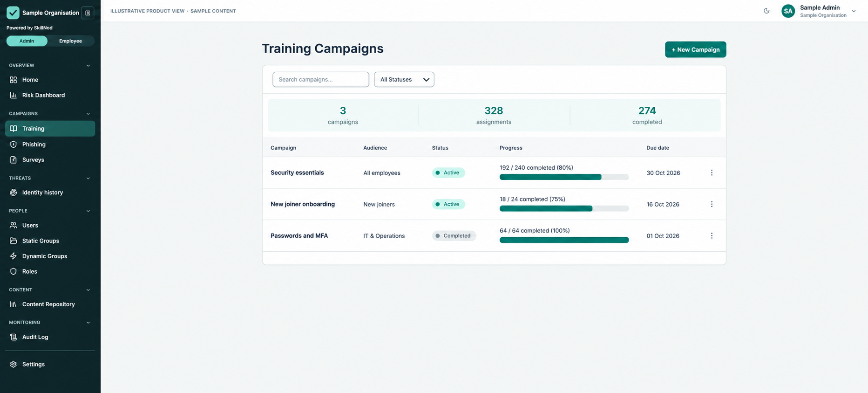Click the Surveys document icon

(x=14, y=160)
